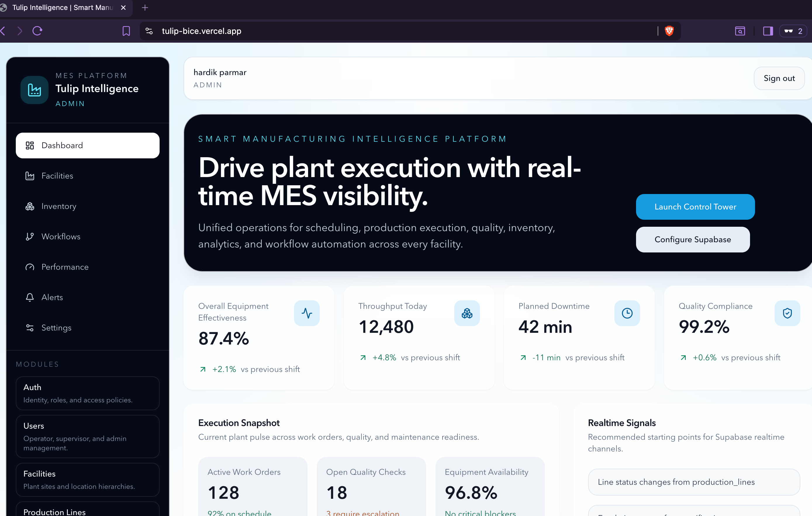Click the Tulip Intelligence factory logo
Image resolution: width=812 pixels, height=516 pixels.
pyautogui.click(x=34, y=90)
